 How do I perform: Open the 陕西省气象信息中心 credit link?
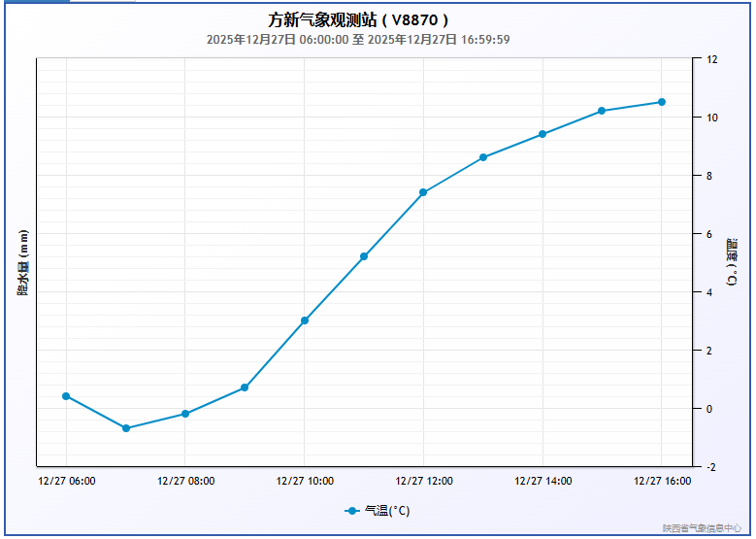[x=702, y=528]
